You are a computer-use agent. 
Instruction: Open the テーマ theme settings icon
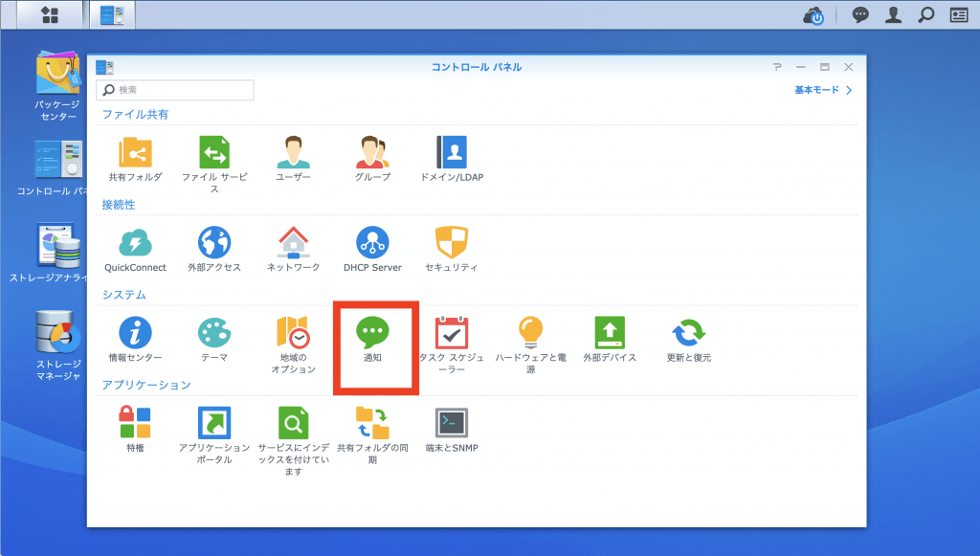click(213, 333)
